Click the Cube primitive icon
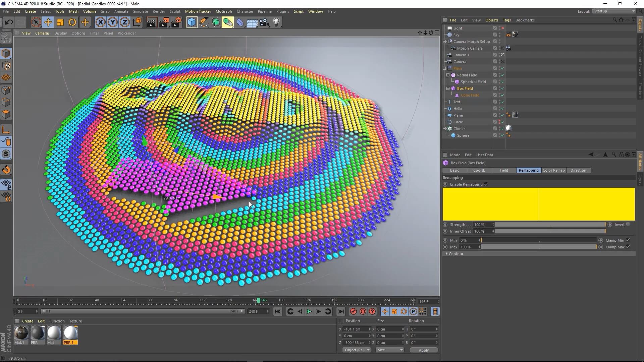This screenshot has width=644, height=362. tap(192, 22)
